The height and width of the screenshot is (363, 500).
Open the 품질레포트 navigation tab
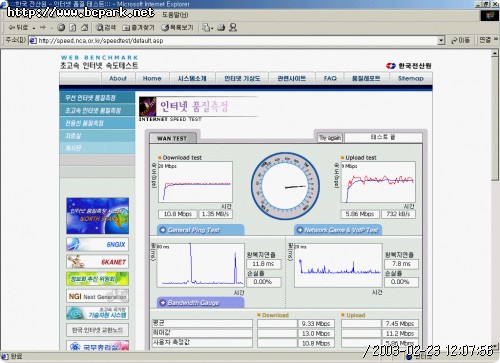tap(366, 79)
